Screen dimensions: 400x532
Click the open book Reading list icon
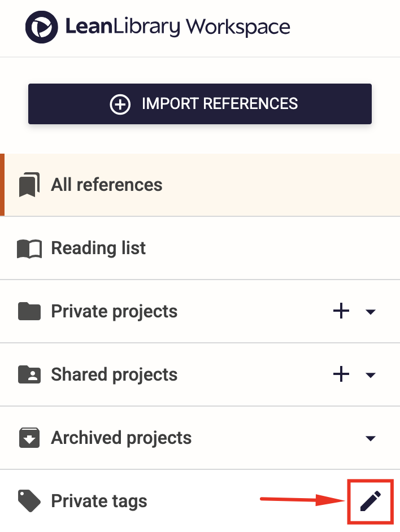[x=29, y=248]
